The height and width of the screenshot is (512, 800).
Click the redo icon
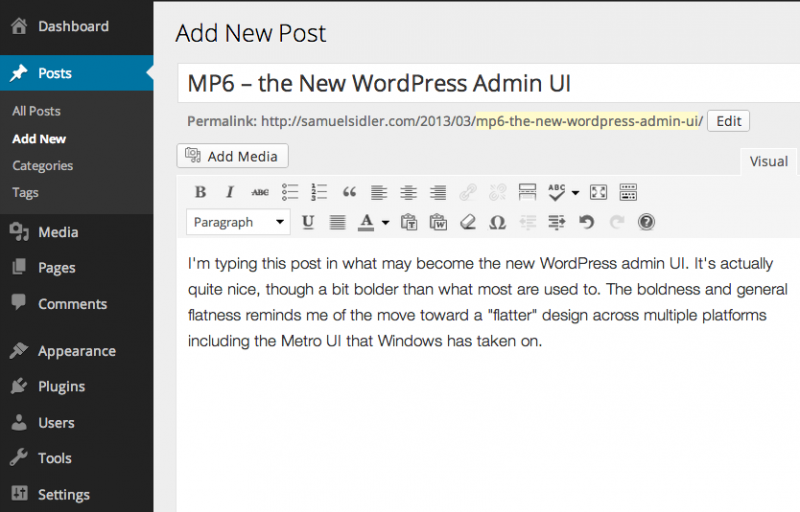pos(617,222)
